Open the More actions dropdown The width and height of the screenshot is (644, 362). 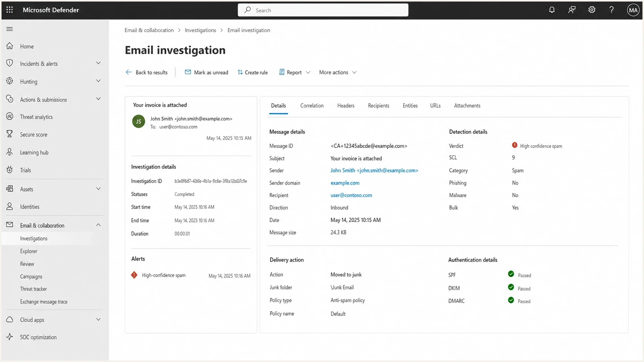(338, 72)
